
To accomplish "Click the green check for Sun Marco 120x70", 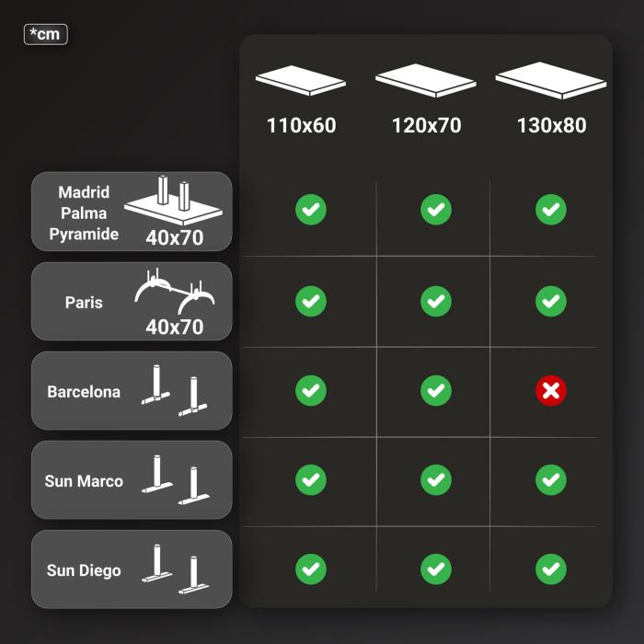I will click(x=436, y=479).
